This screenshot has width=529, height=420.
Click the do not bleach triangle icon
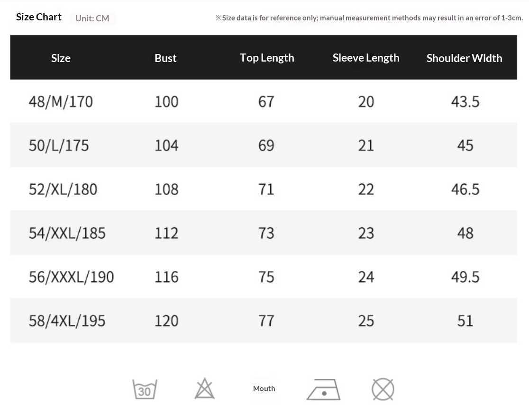(x=205, y=389)
